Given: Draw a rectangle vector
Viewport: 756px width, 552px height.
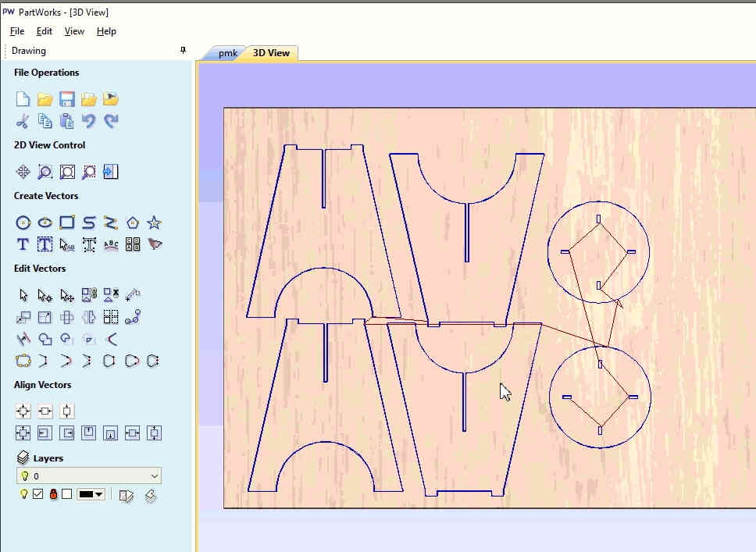Looking at the screenshot, I should 67,223.
